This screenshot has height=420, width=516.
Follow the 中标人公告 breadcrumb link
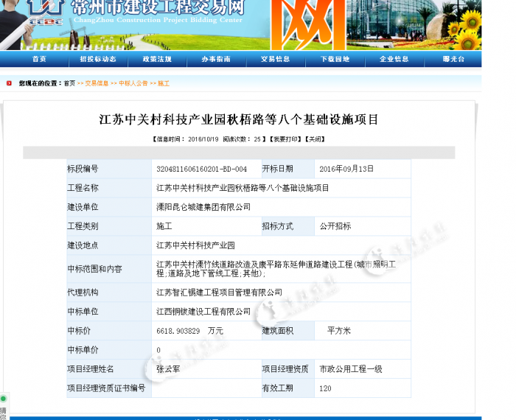(x=133, y=83)
